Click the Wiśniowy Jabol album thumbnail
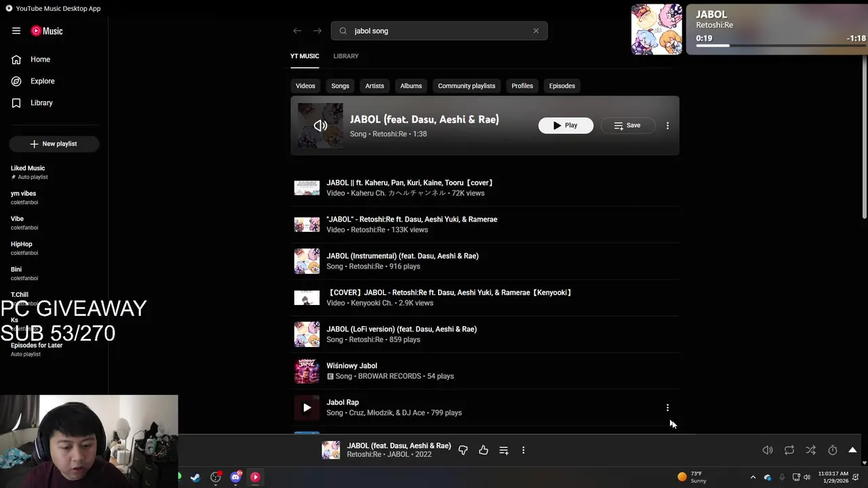 click(307, 371)
